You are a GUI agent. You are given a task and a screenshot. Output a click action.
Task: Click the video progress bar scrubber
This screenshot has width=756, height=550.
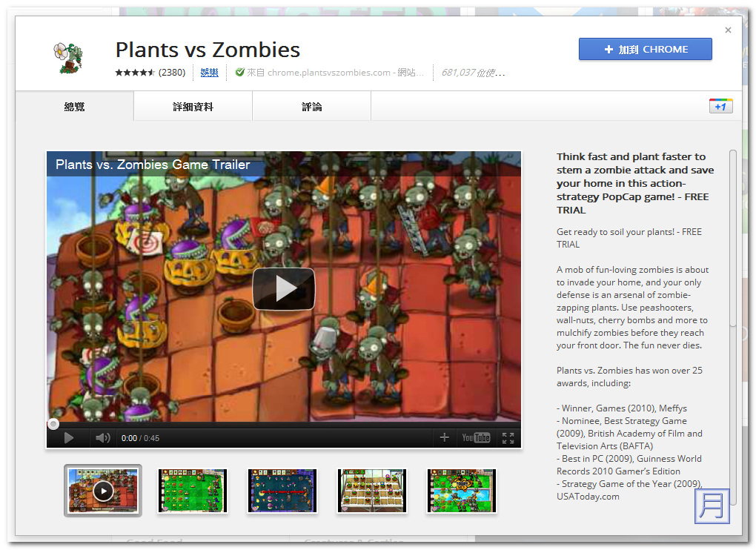tap(53, 424)
